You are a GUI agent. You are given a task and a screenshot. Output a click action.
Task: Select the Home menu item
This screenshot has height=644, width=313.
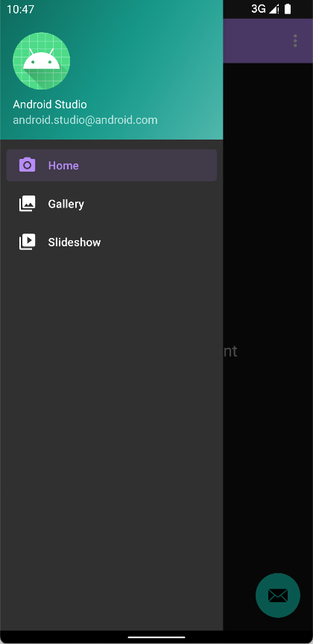tap(112, 165)
